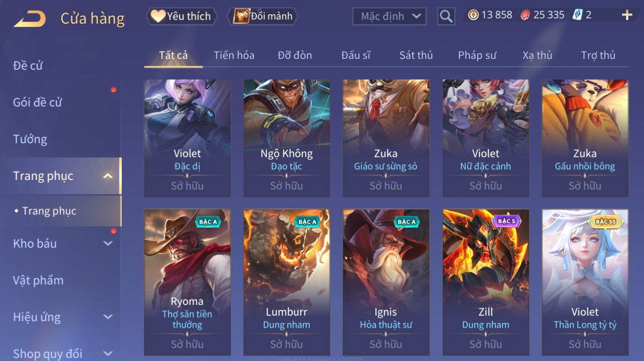
Task: Open the Ngộ Không Đạo tặc skin card
Action: click(286, 138)
